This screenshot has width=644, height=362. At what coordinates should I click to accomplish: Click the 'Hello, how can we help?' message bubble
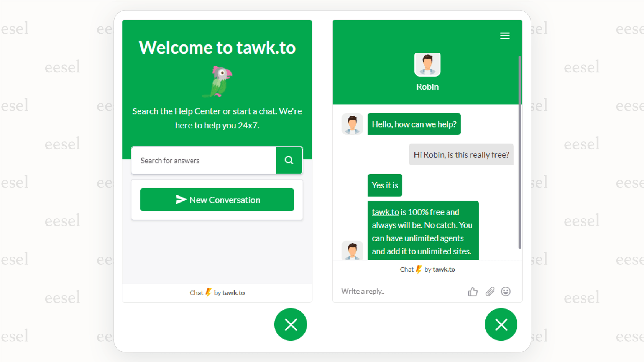point(414,124)
